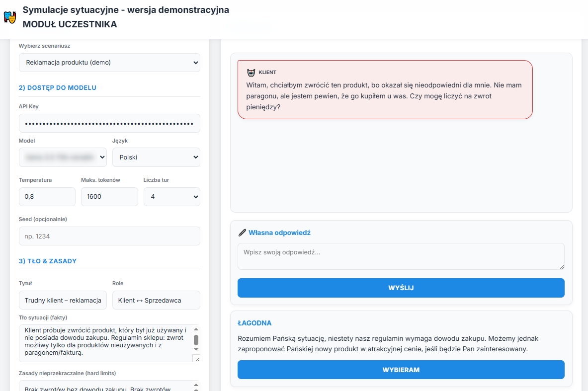588x391 pixels.
Task: Open the Wybierz scenariusz dropdown
Action: (x=109, y=63)
